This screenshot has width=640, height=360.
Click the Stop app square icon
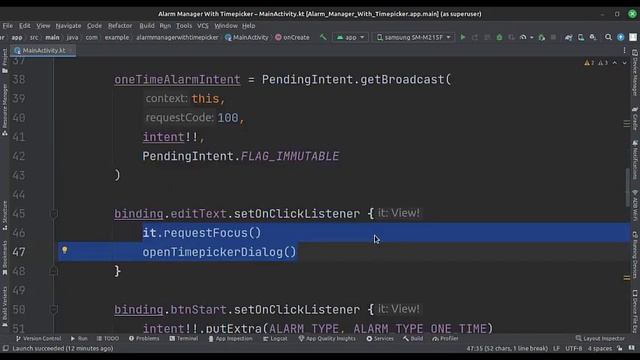(x=553, y=37)
